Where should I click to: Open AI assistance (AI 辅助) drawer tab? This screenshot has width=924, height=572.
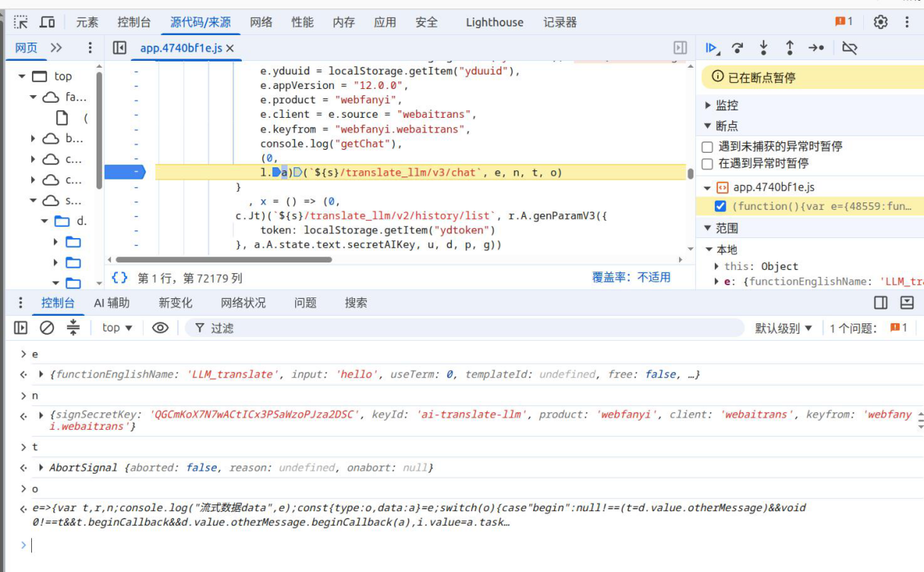[112, 303]
